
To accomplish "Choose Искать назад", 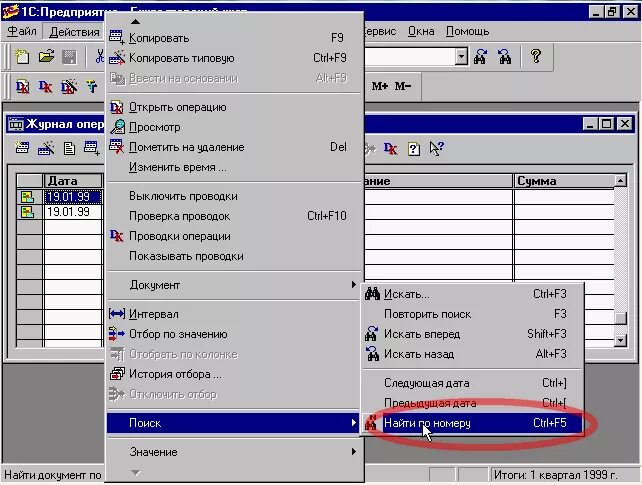I will tap(472, 354).
